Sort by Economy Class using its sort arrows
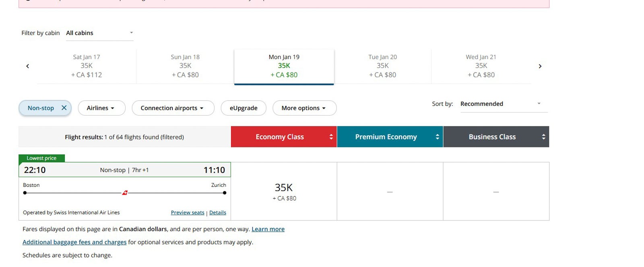 [x=331, y=137]
